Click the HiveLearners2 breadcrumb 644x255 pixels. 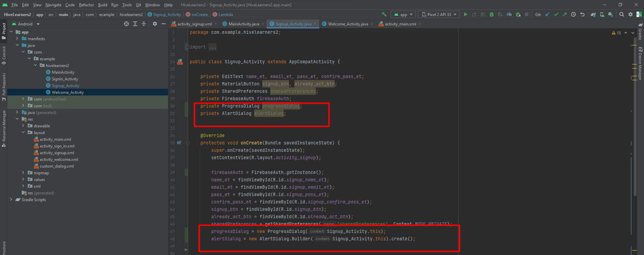click(x=17, y=15)
